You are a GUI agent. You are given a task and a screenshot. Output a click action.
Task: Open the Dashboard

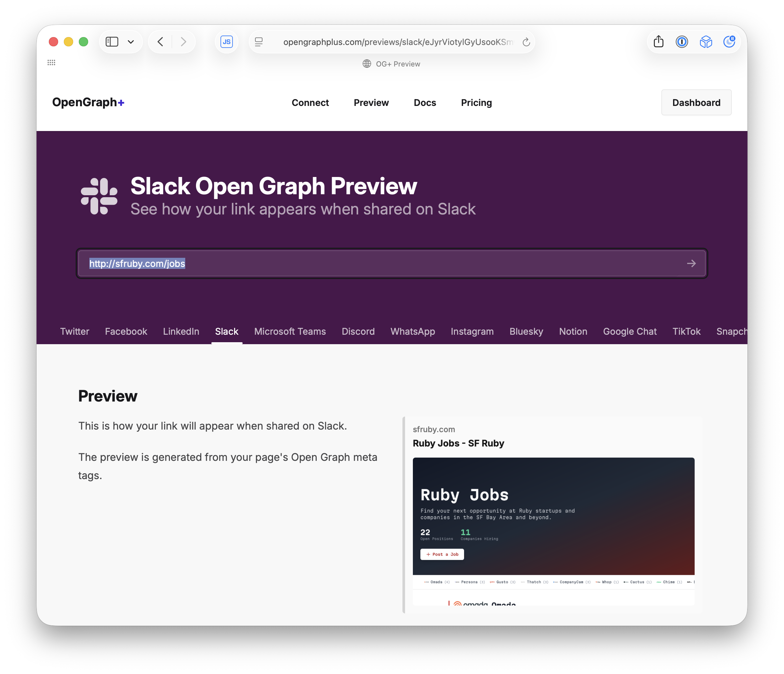tap(696, 102)
